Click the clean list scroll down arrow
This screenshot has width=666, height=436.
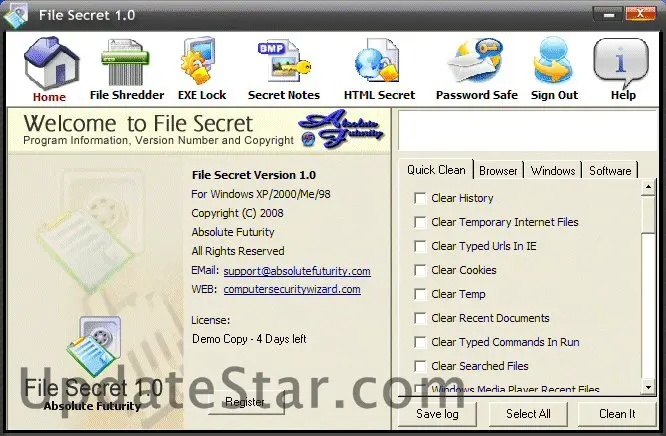tap(648, 387)
